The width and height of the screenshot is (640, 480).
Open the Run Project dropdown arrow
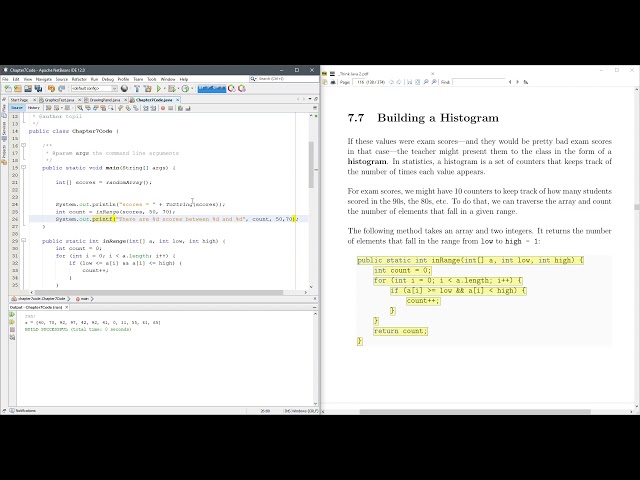coord(164,89)
